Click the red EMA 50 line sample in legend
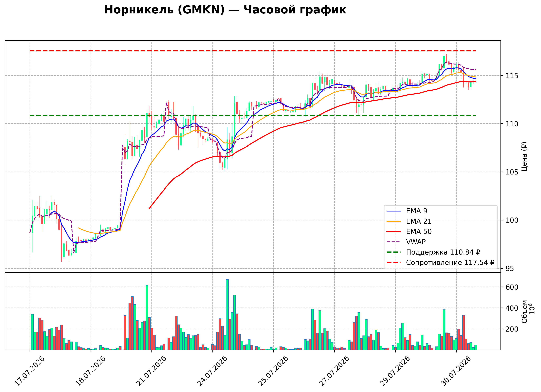The image size is (541, 392). (x=394, y=232)
